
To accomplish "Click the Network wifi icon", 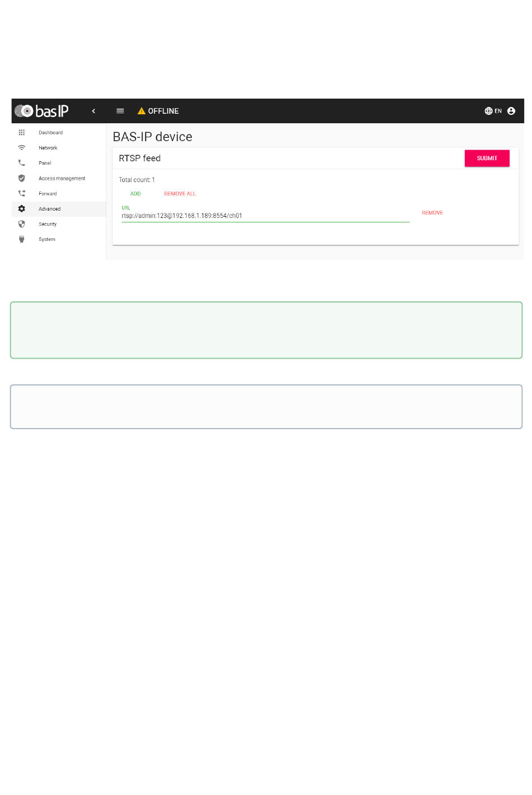I will coord(22,148).
